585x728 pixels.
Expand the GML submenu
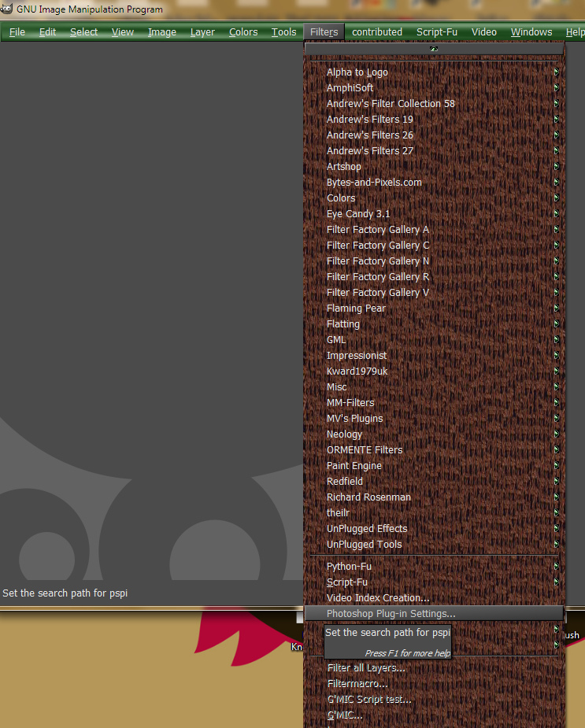tap(434, 340)
